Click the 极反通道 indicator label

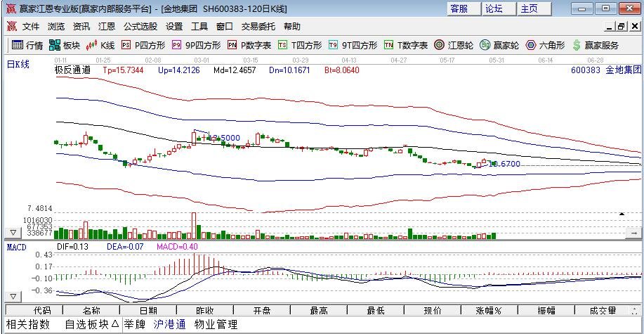pos(73,70)
